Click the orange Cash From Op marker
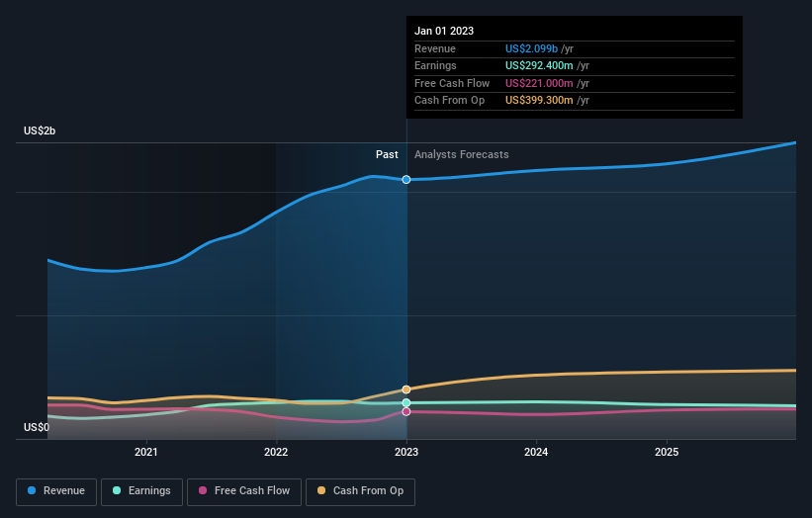812x518 pixels. (x=406, y=389)
